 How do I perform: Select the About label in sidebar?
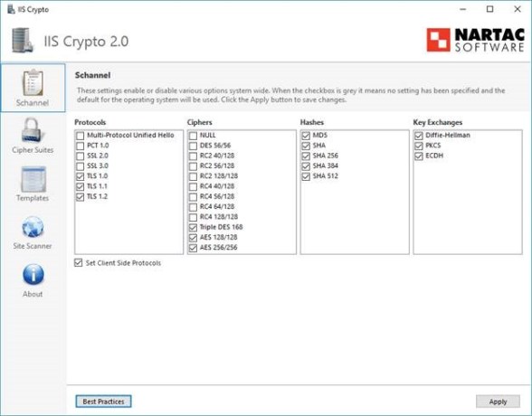click(x=33, y=294)
